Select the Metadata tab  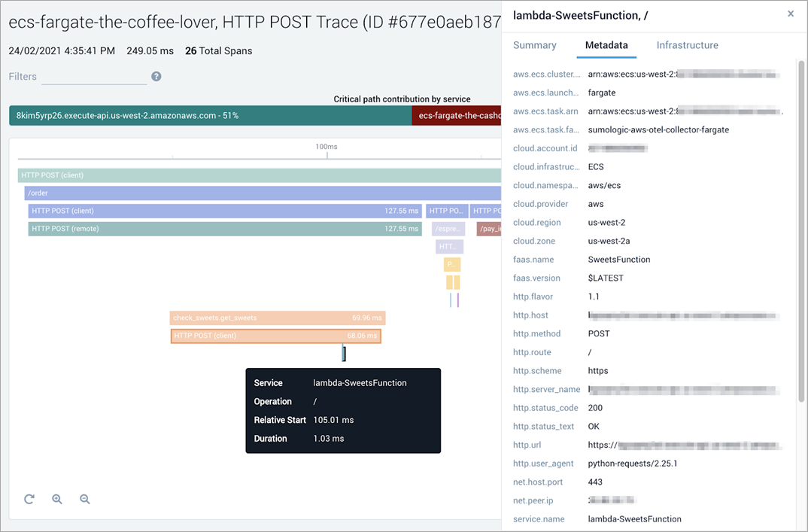[x=606, y=45]
